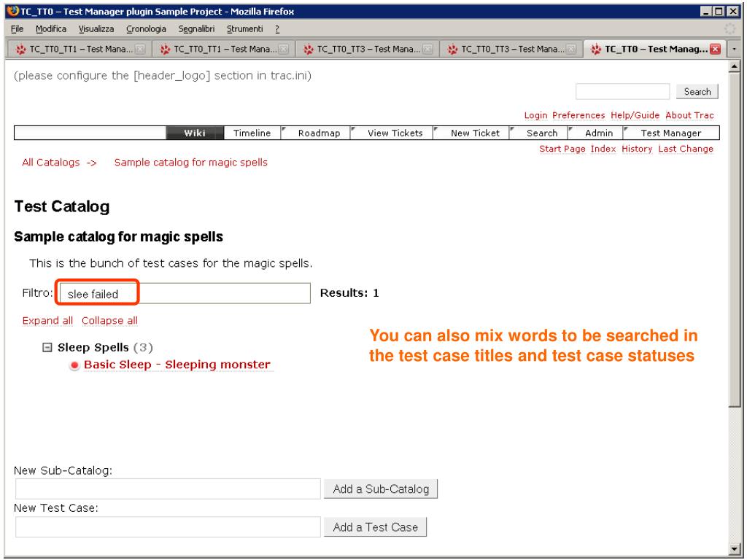The width and height of the screenshot is (747, 560).
Task: Open the Modifica menu
Action: point(51,29)
